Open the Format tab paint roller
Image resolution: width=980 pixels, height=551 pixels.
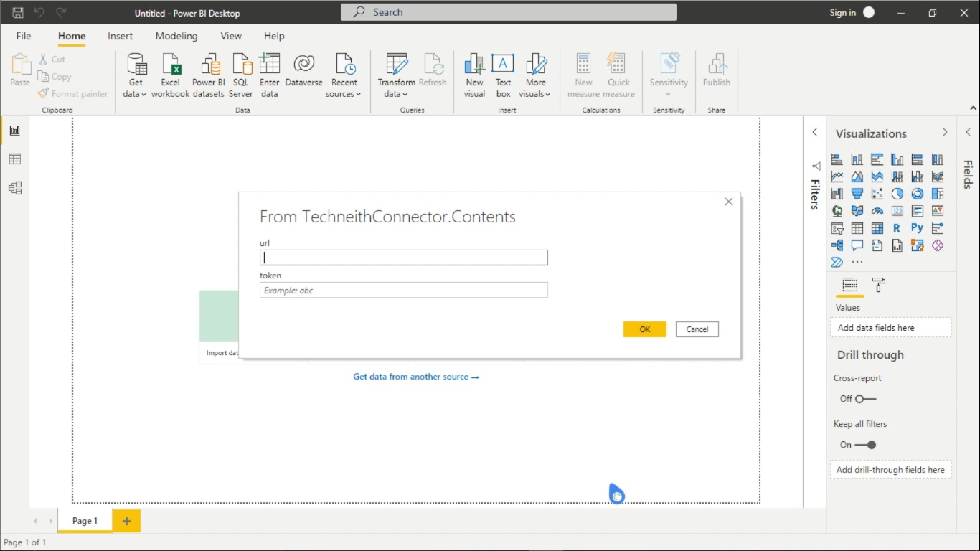point(879,285)
